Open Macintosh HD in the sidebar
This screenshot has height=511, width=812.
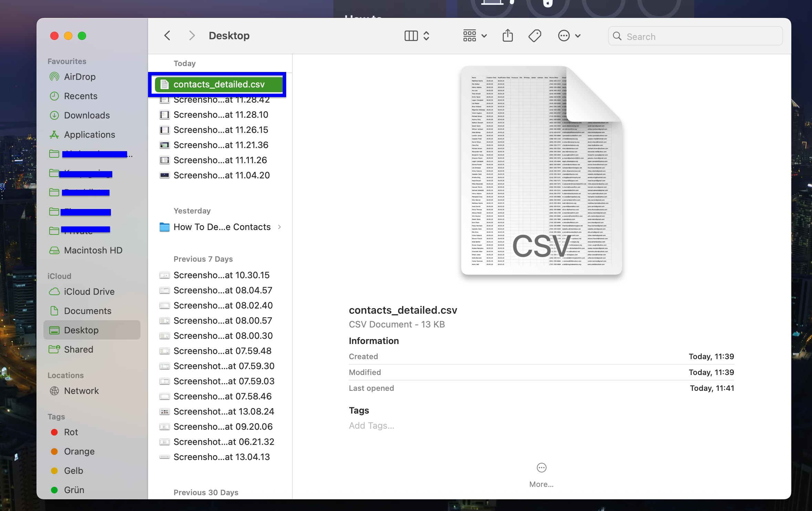tap(92, 250)
